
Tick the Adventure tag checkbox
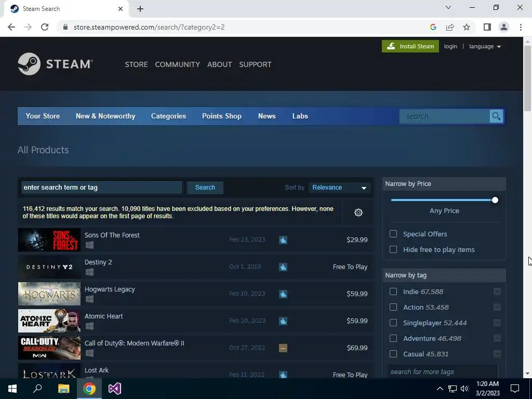[393, 339]
